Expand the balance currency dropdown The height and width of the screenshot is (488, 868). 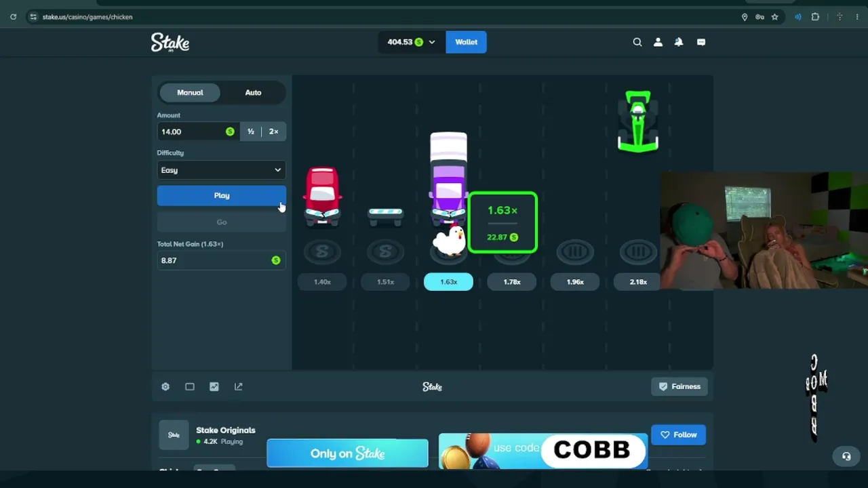pos(432,42)
